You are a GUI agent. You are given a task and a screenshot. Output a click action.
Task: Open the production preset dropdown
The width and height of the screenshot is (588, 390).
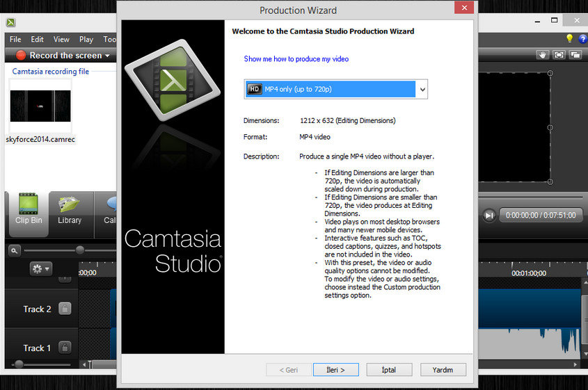[422, 89]
